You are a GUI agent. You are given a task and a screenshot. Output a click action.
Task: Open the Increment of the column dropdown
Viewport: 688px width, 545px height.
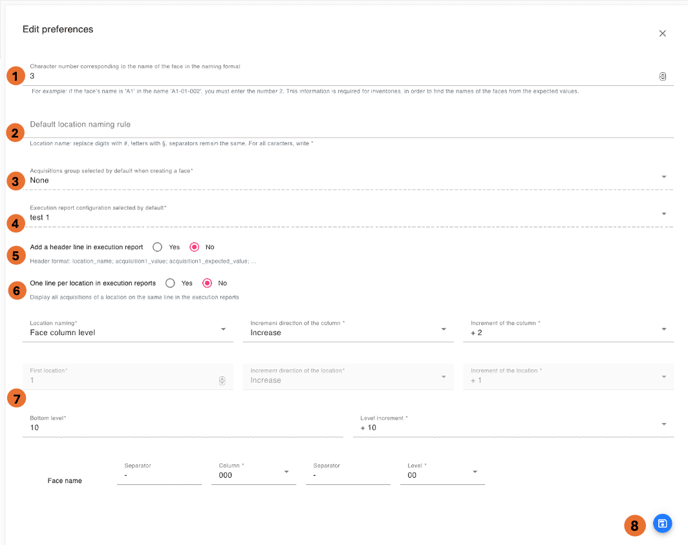coord(567,332)
